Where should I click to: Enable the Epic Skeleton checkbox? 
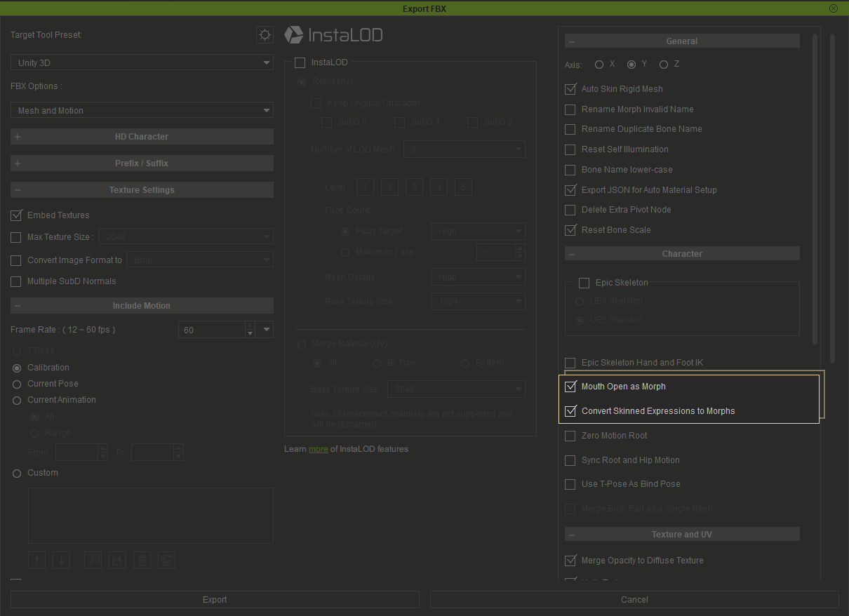click(584, 283)
